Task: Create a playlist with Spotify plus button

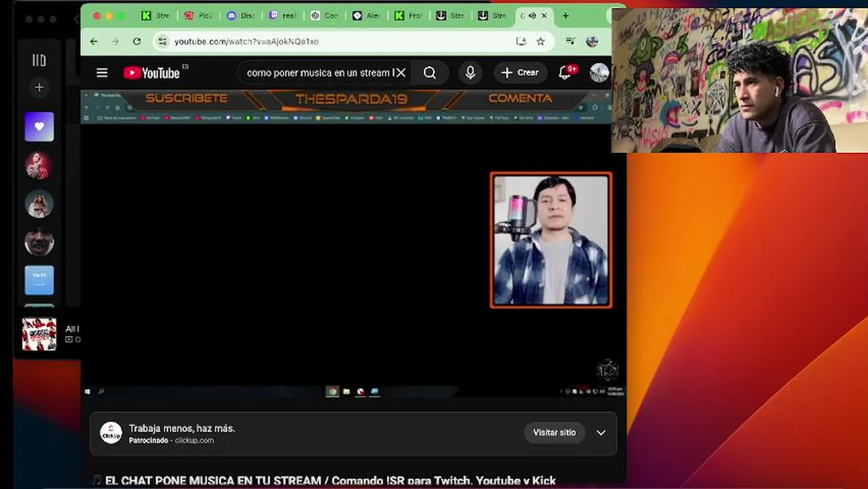Action: click(x=39, y=88)
